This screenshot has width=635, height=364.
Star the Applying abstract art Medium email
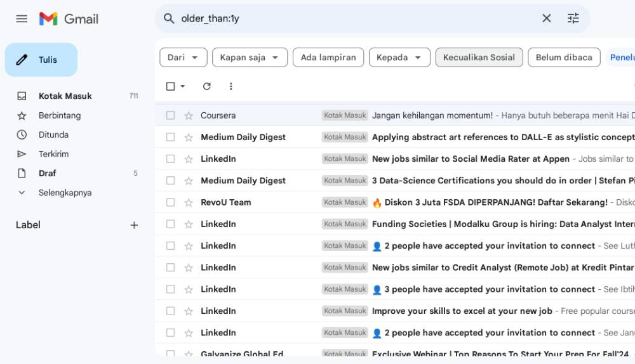pyautogui.click(x=189, y=138)
